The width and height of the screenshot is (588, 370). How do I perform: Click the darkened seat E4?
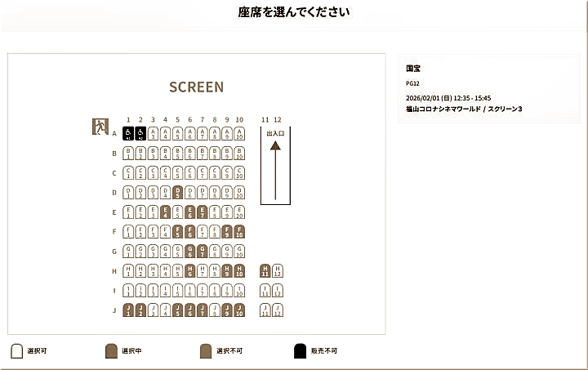(x=165, y=212)
